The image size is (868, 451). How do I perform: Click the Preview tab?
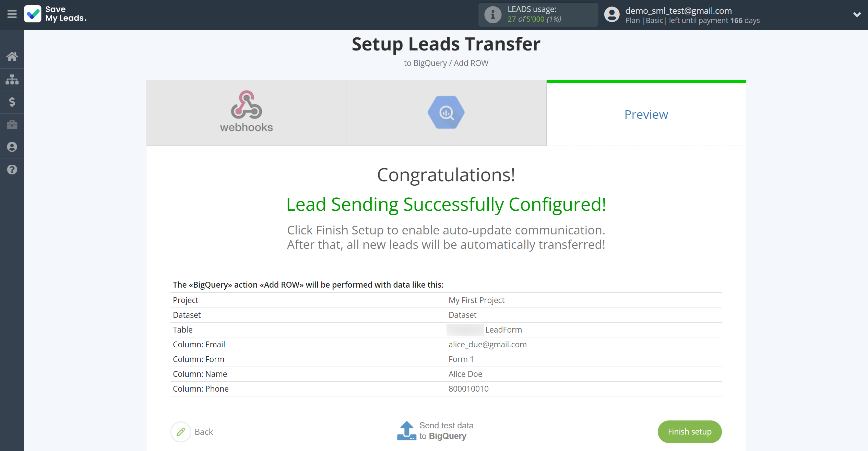pyautogui.click(x=646, y=113)
